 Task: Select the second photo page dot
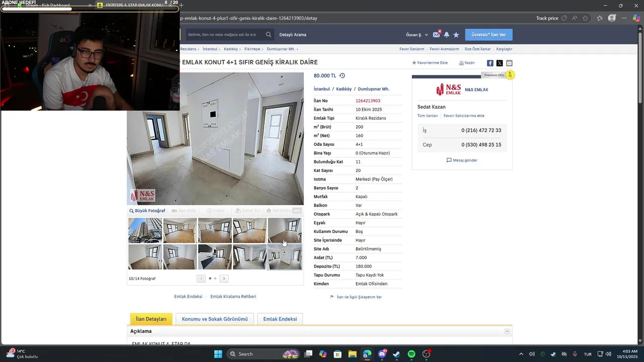pos(215,279)
